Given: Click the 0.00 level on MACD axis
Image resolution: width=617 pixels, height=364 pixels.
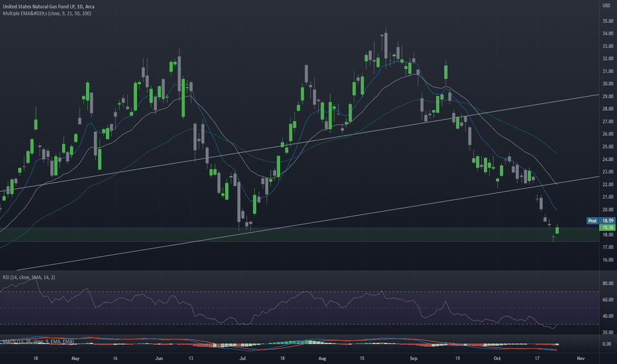Looking at the screenshot, I should (607, 344).
